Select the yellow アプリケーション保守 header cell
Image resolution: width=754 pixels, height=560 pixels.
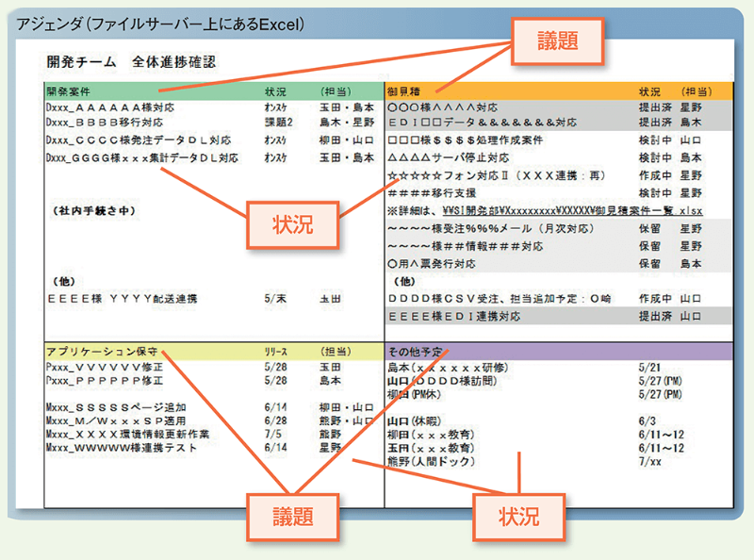(101, 350)
